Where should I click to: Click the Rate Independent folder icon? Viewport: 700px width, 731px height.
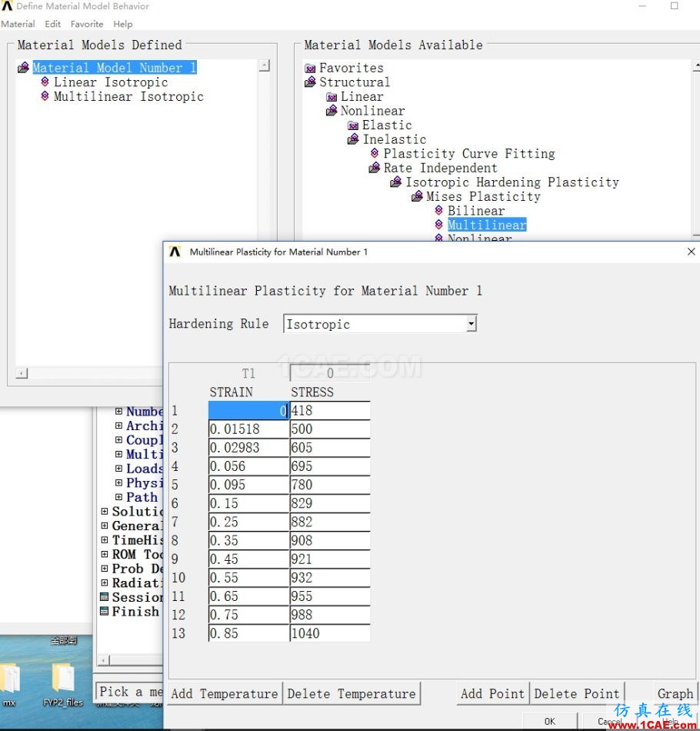coord(375,168)
